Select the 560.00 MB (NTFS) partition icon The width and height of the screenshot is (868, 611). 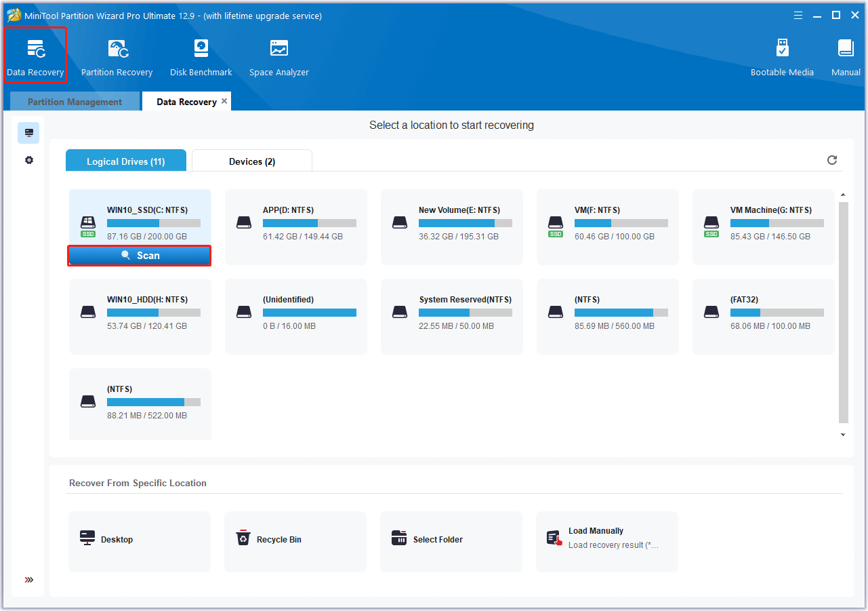(556, 312)
